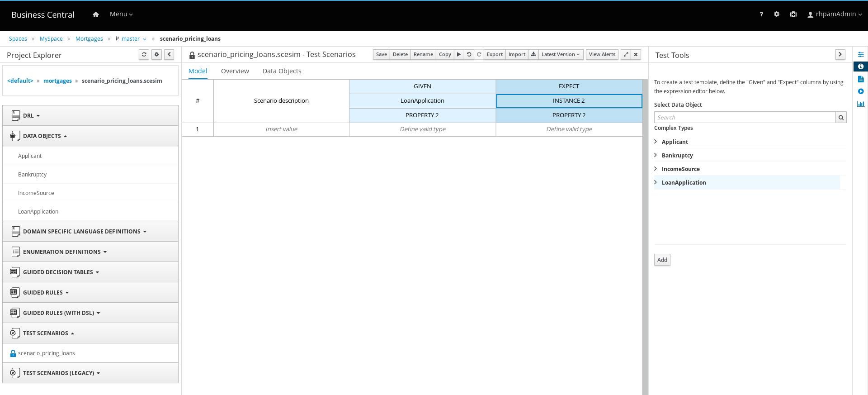
Task: Click the undo icon in editor toolbar
Action: 469,54
